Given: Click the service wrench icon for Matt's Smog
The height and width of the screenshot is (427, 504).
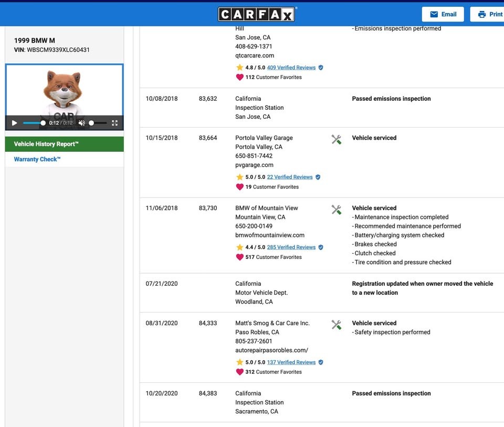Looking at the screenshot, I should pos(337,325).
